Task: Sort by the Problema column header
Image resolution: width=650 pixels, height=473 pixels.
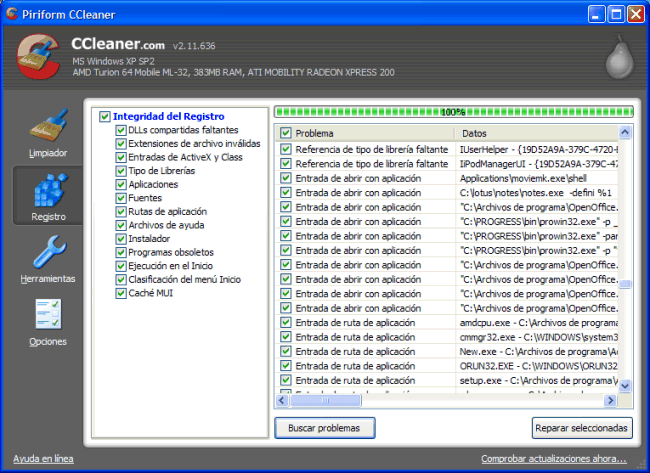Action: pos(365,133)
